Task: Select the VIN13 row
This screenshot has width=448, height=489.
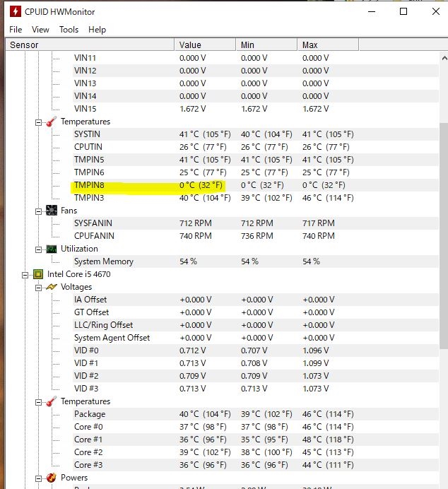Action: 256,83
